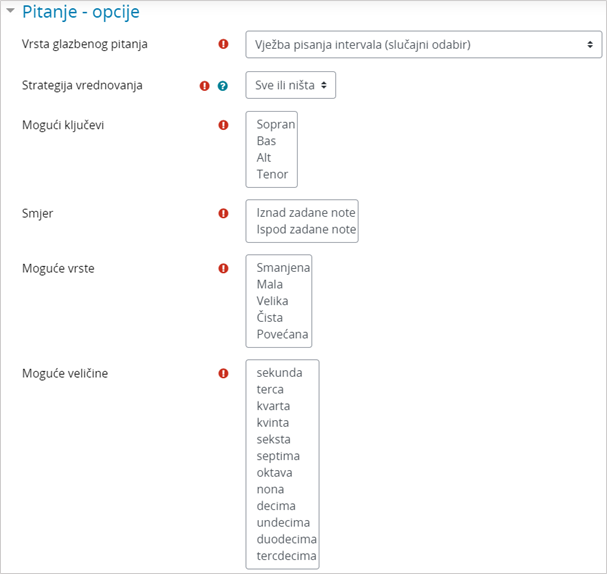Open the Vrsta glazbenog pitanja dropdown

coord(424,45)
